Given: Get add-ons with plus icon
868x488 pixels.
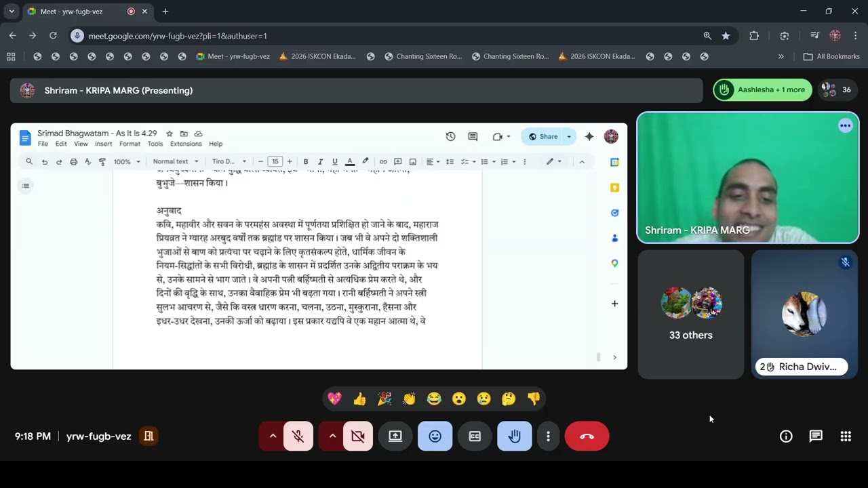Looking at the screenshot, I should 614,304.
